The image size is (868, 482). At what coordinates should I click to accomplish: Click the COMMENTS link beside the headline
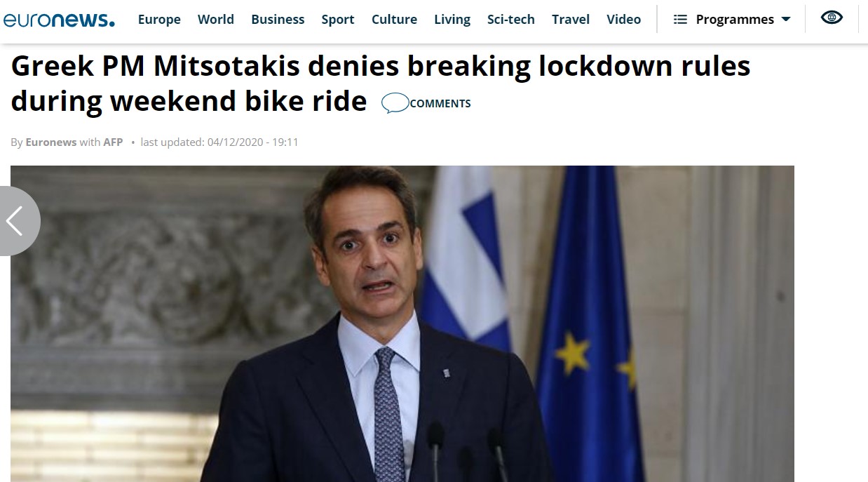coord(440,104)
